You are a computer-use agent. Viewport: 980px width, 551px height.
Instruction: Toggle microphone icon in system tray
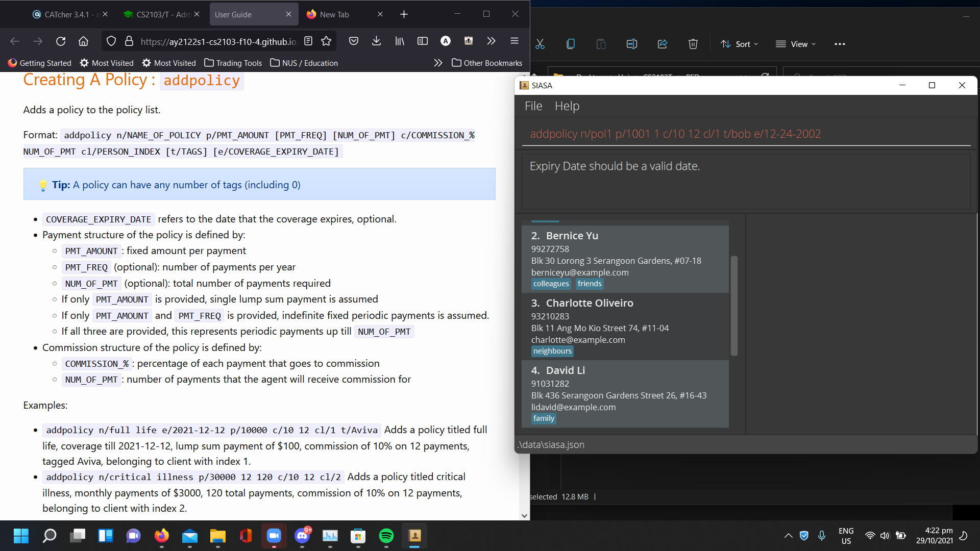pyautogui.click(x=821, y=536)
